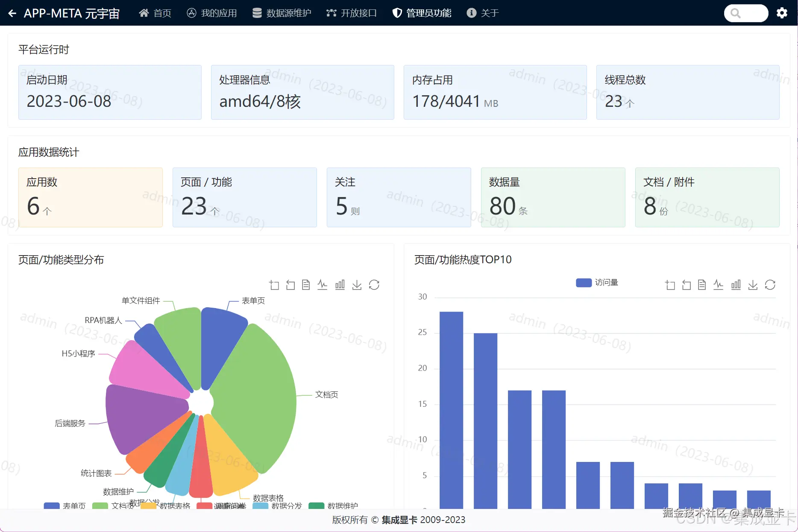This screenshot has width=798, height=532.
Task: Go to 首页 in the navigation bar
Action: (155, 13)
